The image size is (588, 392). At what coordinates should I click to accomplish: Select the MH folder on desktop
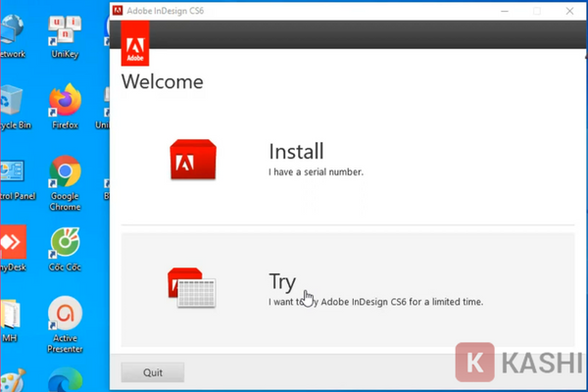point(10,316)
